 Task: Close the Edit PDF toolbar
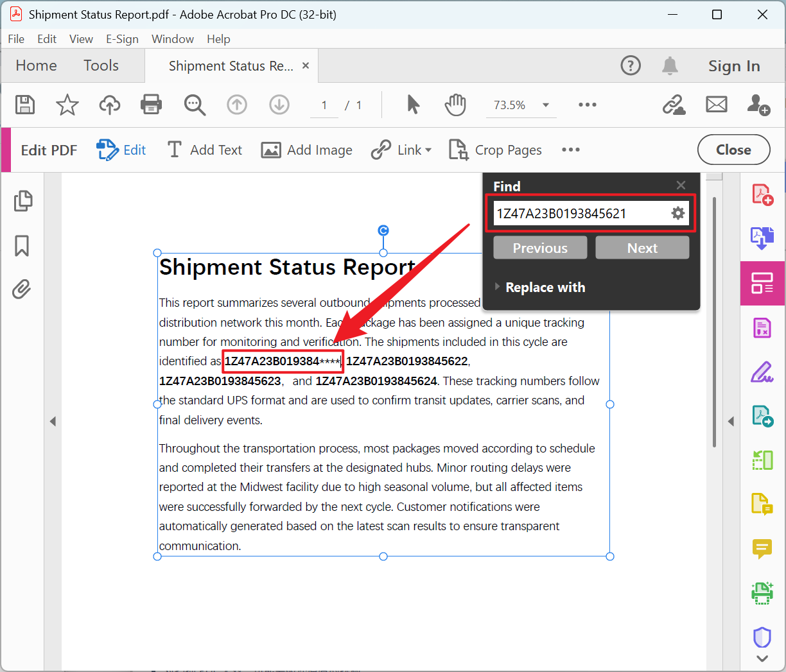733,150
